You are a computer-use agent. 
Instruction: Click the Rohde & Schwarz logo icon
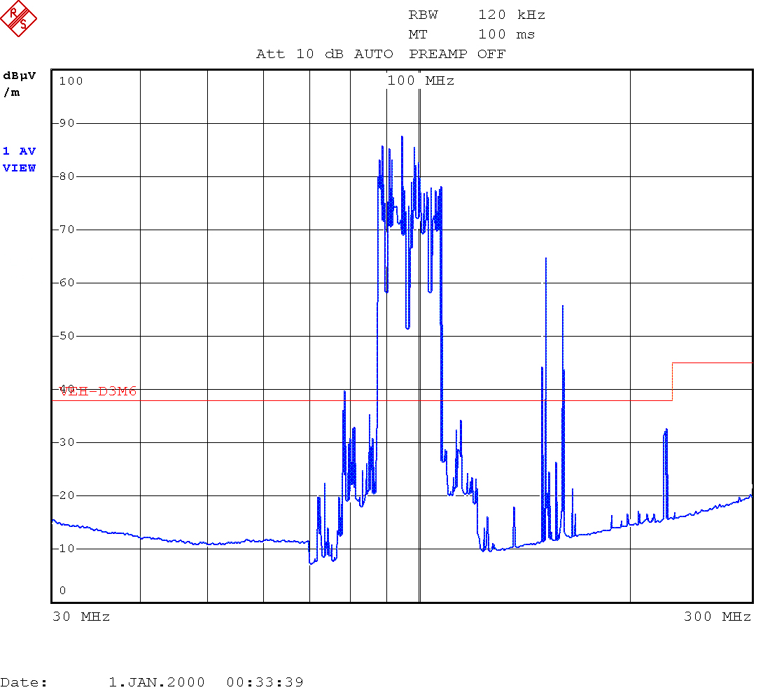(x=18, y=18)
